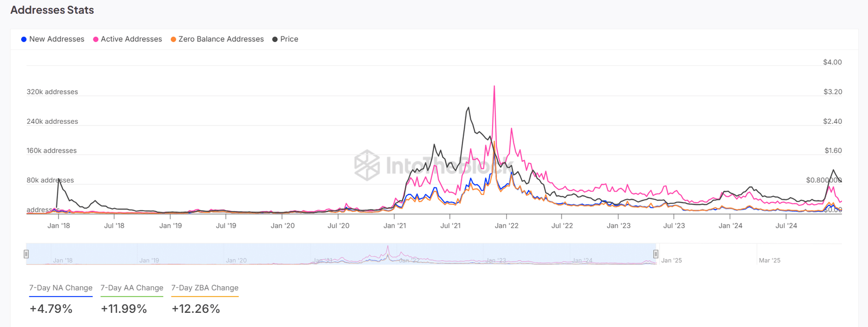868x327 pixels.
Task: Click the blue New Addresses legend dot
Action: tap(24, 40)
